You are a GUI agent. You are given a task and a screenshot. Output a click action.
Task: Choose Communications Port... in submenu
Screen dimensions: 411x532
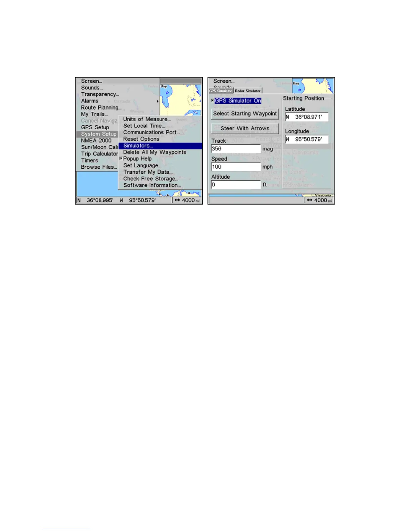click(151, 132)
